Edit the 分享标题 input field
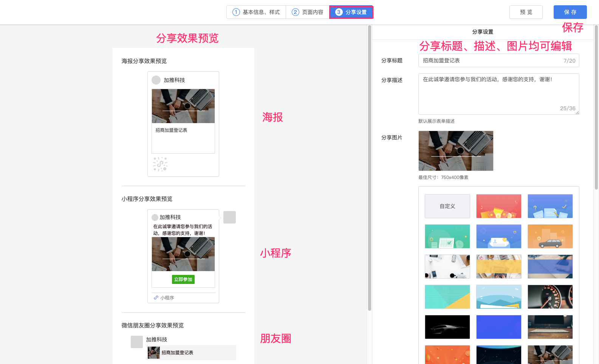The width and height of the screenshot is (599, 364). (x=498, y=60)
